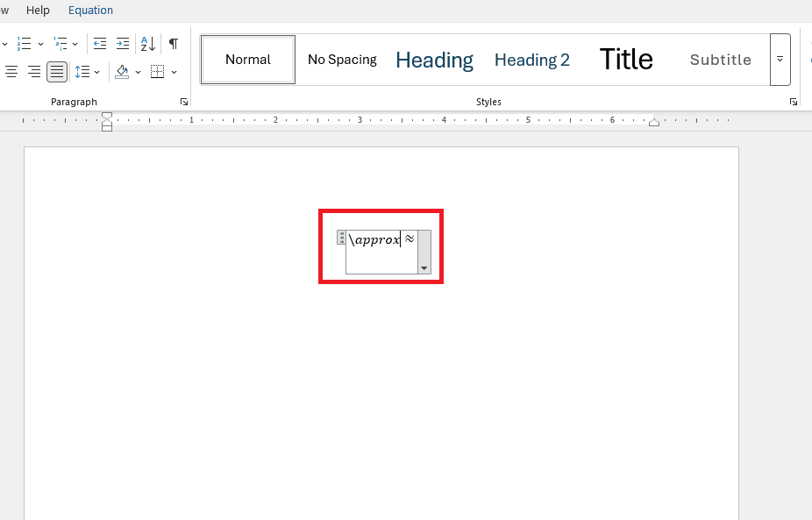Click the Borders icon
The height and width of the screenshot is (520, 812).
158,72
